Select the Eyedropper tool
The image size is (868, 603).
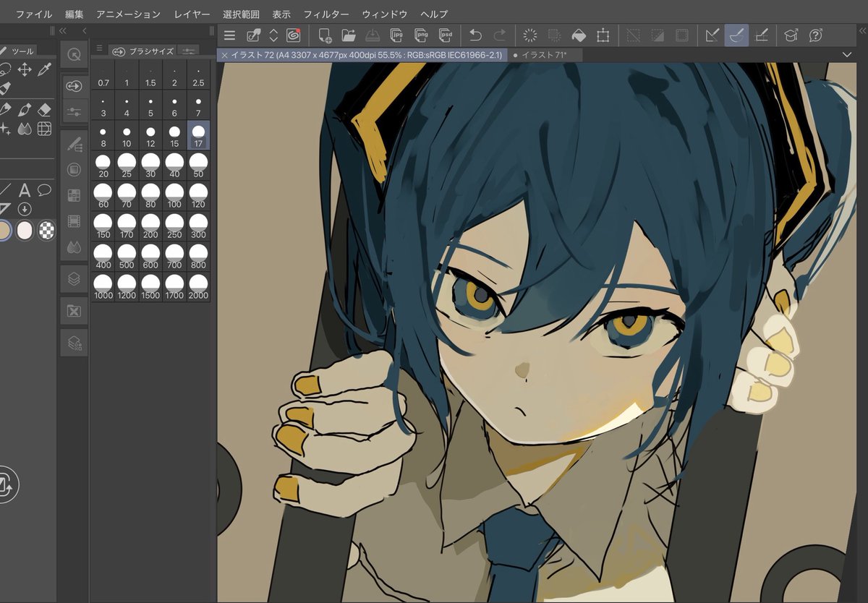(x=45, y=69)
